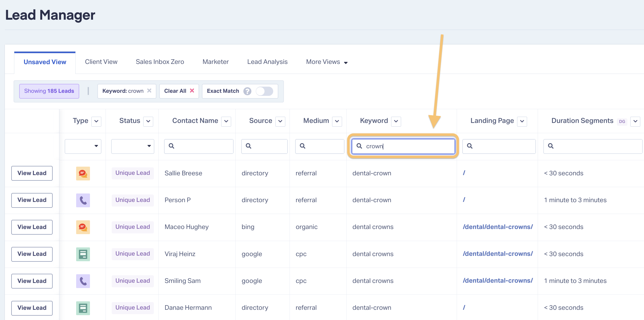The height and width of the screenshot is (320, 644).
Task: Switch to the Client View tab
Action: [x=101, y=62]
